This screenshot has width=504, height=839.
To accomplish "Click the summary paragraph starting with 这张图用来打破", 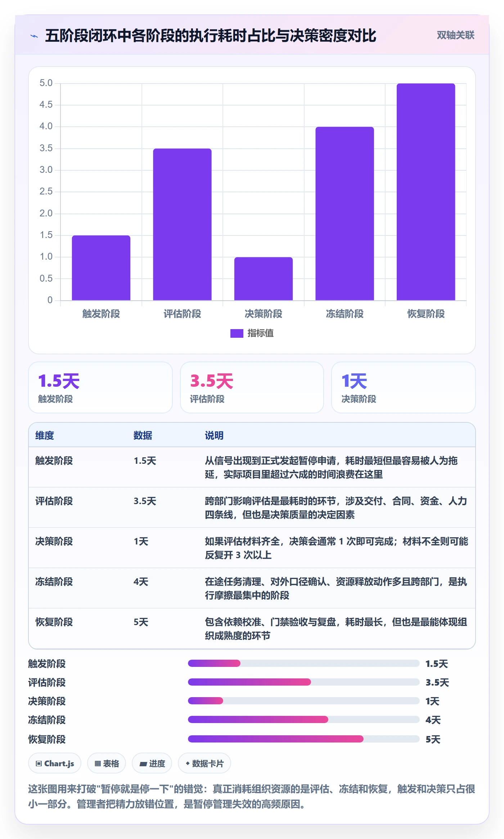I will [x=252, y=797].
